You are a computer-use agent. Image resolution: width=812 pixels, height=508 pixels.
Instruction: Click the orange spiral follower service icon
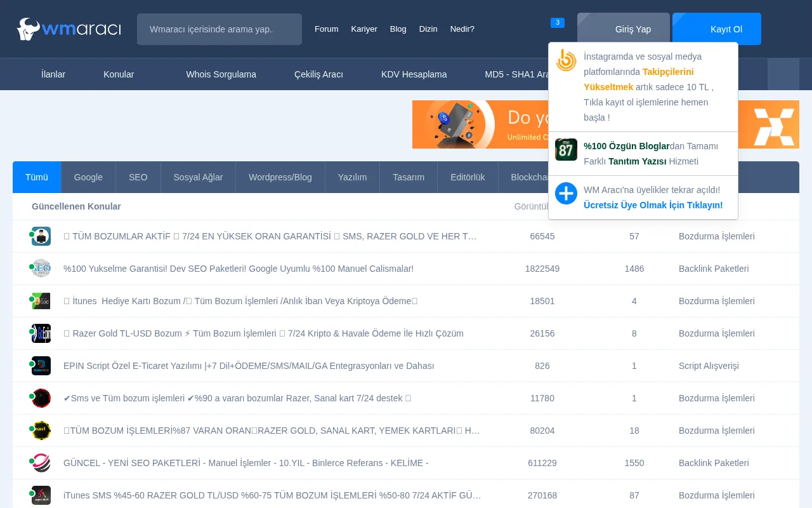tap(566, 60)
